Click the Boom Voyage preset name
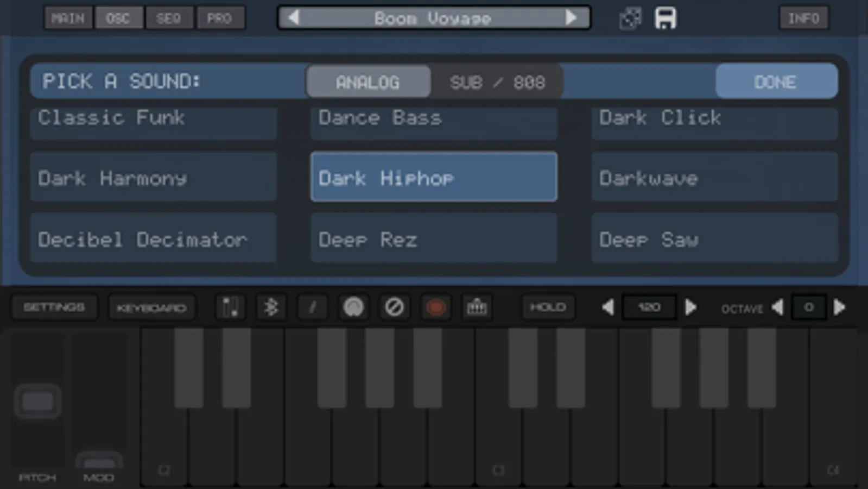868x489 pixels. (433, 18)
